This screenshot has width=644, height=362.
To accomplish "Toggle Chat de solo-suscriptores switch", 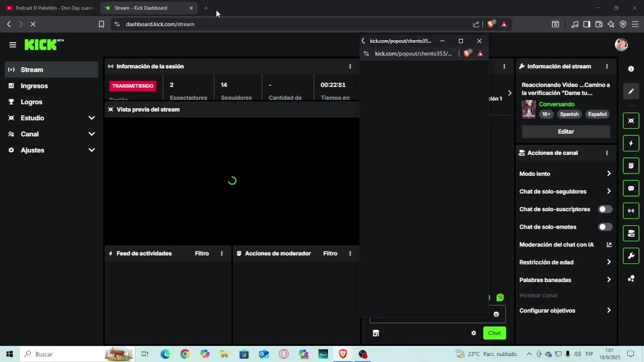I will 605,209.
